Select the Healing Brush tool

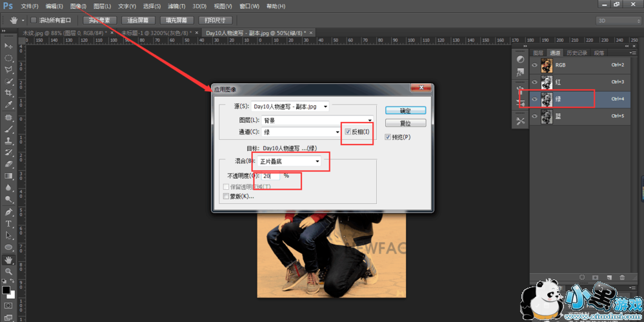click(8, 117)
